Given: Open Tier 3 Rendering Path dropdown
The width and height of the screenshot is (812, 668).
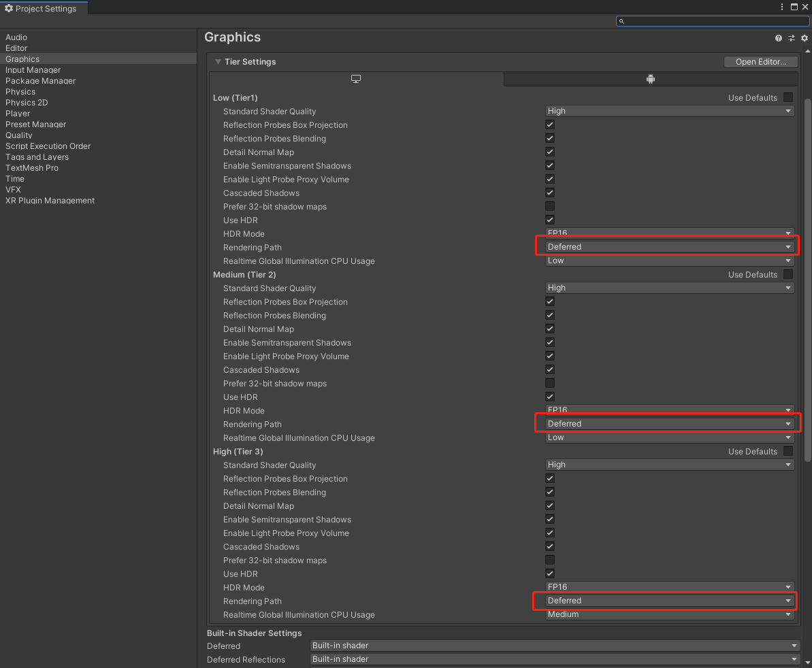Looking at the screenshot, I should click(670, 601).
